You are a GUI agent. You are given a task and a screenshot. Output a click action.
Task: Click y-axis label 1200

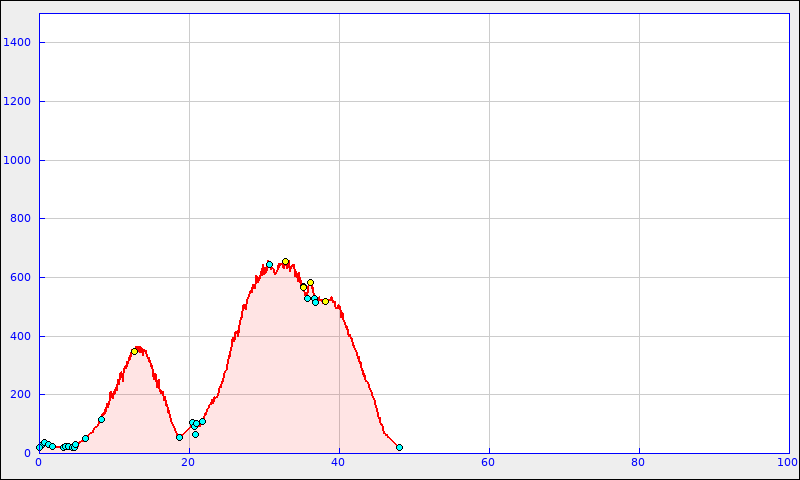tap(17, 101)
